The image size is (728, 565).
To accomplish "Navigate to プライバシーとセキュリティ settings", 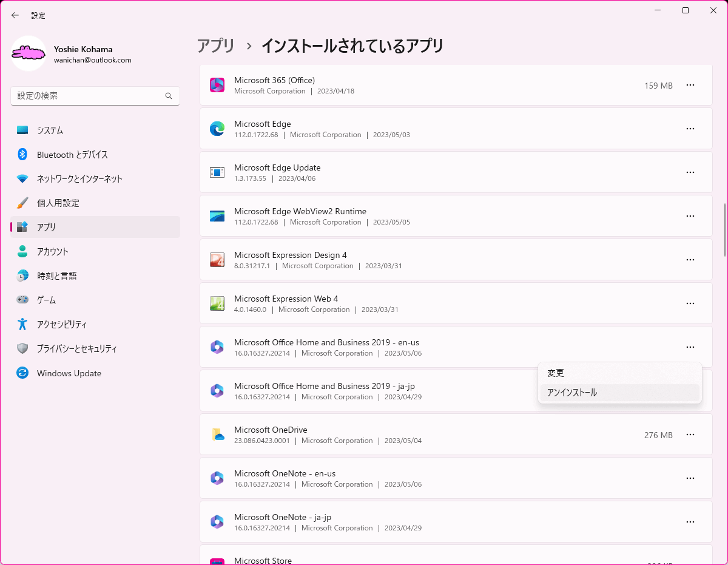I will [x=76, y=349].
